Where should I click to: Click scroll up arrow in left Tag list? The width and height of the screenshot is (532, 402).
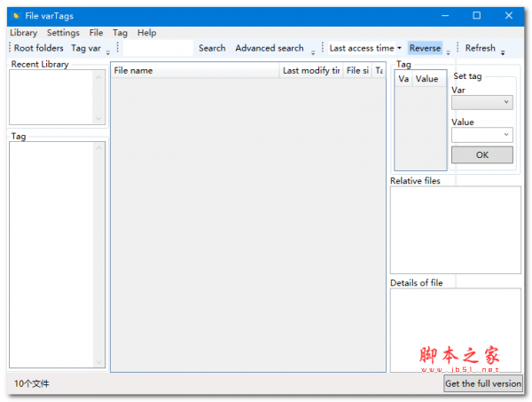[98, 148]
